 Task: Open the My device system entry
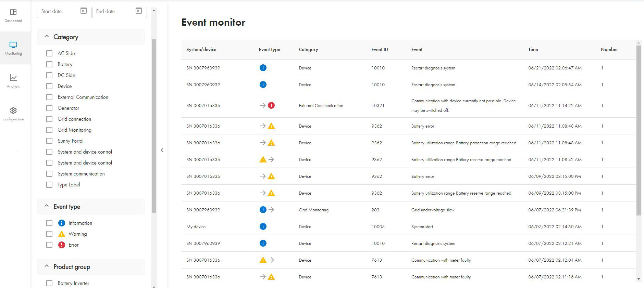click(x=196, y=227)
